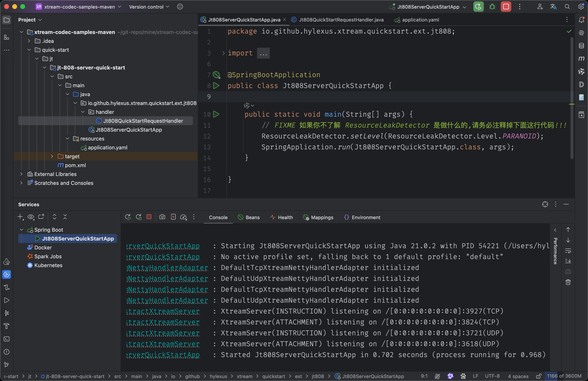Open Structure tool window in left sidebar

click(6, 37)
